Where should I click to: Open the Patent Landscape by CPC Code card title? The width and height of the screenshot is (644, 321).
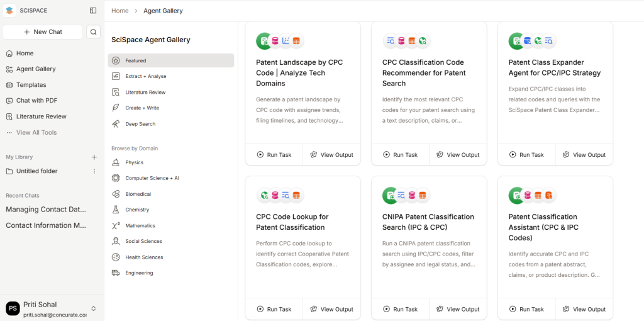(299, 73)
